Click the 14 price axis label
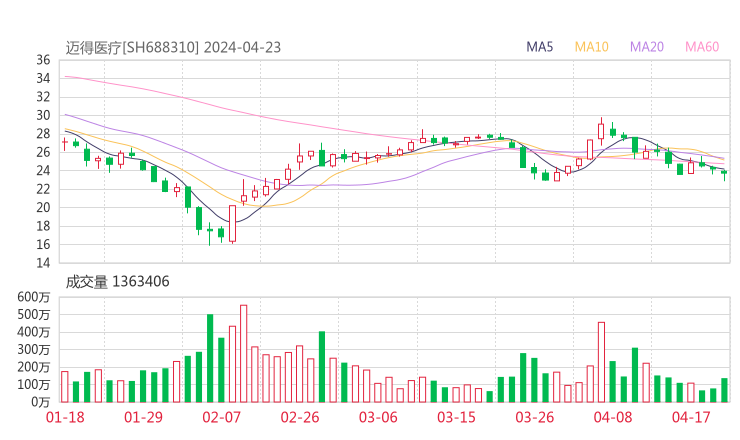Image resolution: width=740 pixels, height=440 pixels. coord(43,262)
